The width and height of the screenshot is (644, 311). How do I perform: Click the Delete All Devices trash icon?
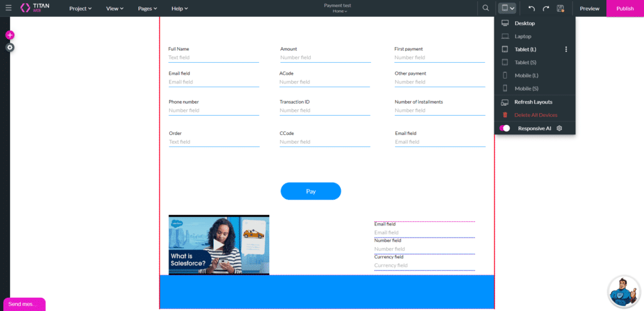click(x=505, y=115)
